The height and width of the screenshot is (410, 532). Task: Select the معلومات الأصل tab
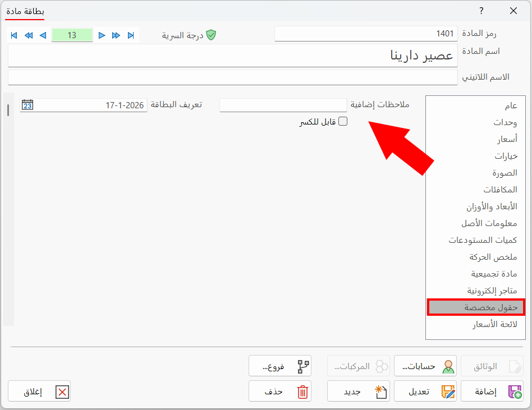click(475, 223)
